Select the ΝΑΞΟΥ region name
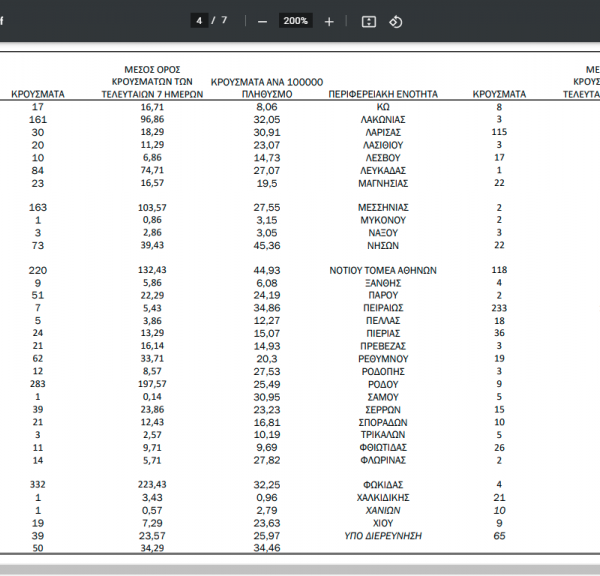600x576 pixels. 383,233
